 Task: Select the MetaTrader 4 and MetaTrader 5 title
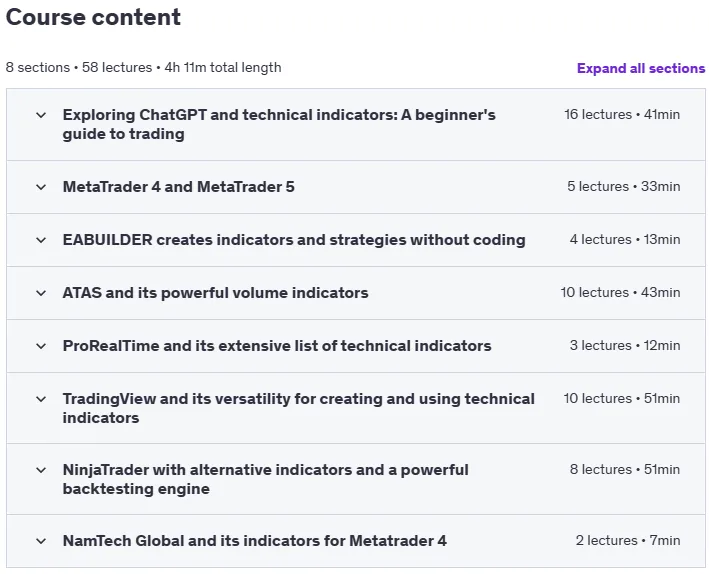[x=179, y=187]
